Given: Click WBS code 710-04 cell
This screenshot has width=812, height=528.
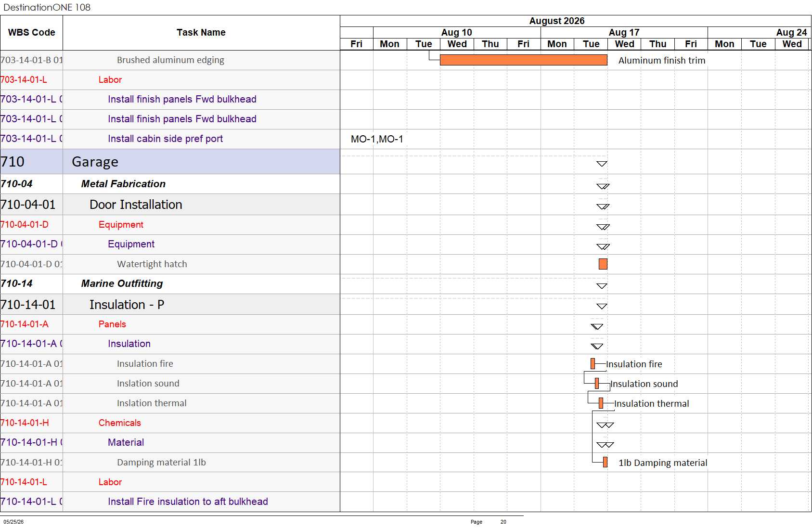Looking at the screenshot, I should tap(31, 184).
